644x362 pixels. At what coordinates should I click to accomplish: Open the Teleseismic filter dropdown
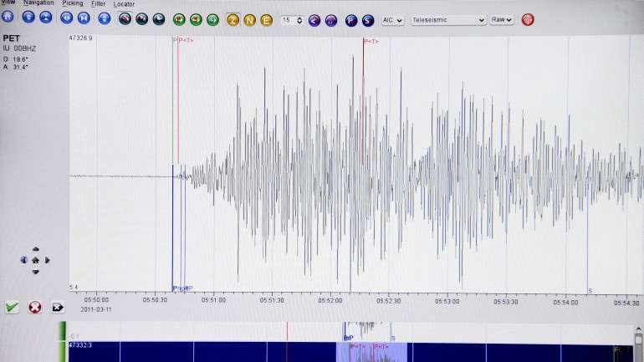tap(448, 20)
